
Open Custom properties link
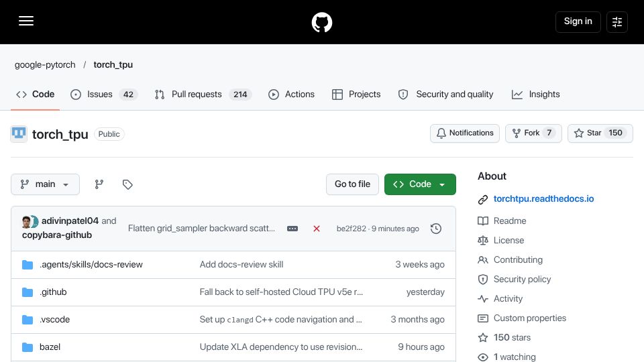(530, 318)
